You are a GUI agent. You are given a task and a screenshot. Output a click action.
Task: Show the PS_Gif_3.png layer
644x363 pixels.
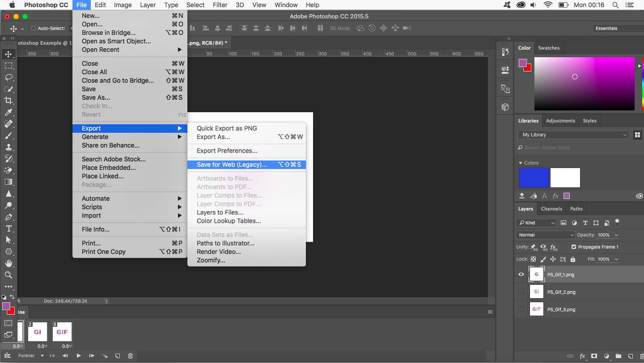click(521, 309)
